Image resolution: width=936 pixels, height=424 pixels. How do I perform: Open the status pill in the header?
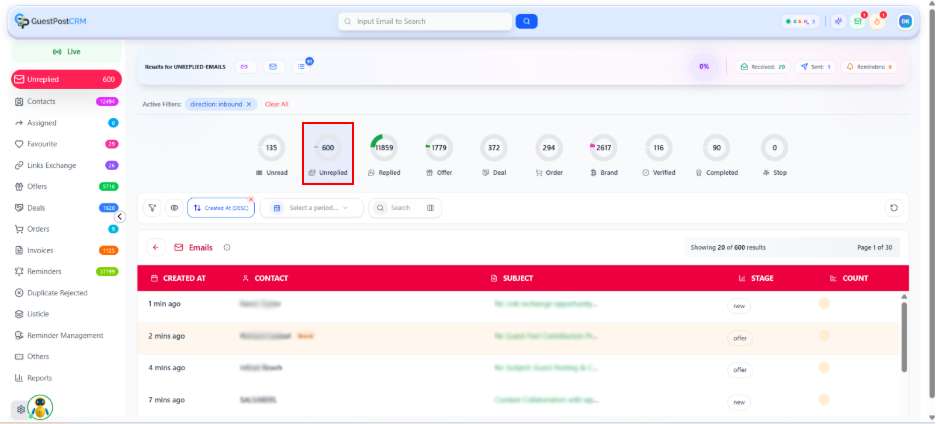click(x=801, y=21)
